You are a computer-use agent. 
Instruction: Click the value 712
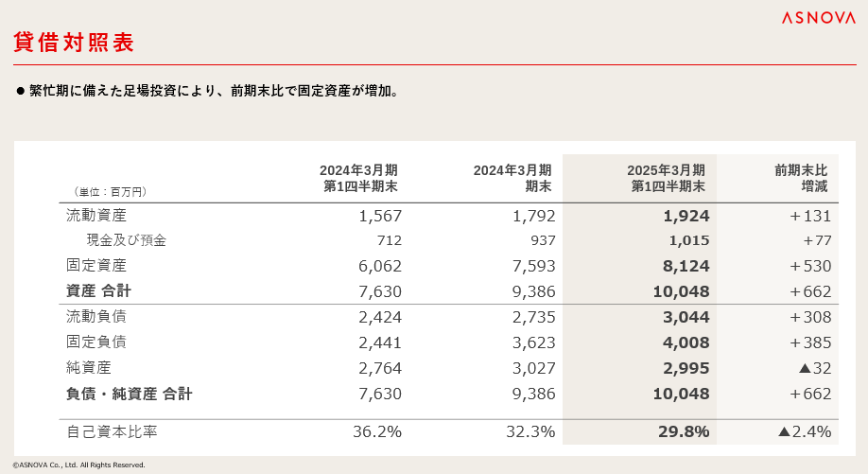coord(390,240)
